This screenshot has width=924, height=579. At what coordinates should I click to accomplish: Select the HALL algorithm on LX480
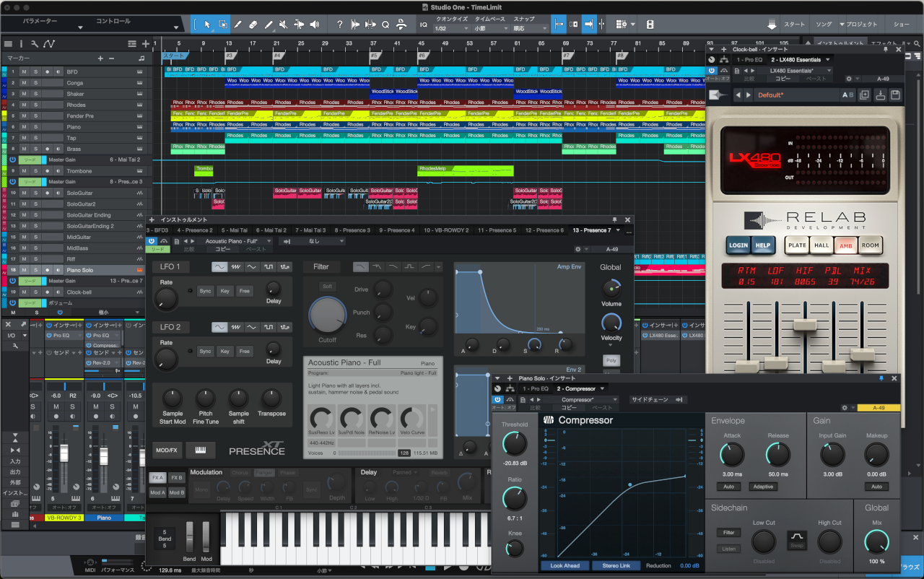(821, 245)
